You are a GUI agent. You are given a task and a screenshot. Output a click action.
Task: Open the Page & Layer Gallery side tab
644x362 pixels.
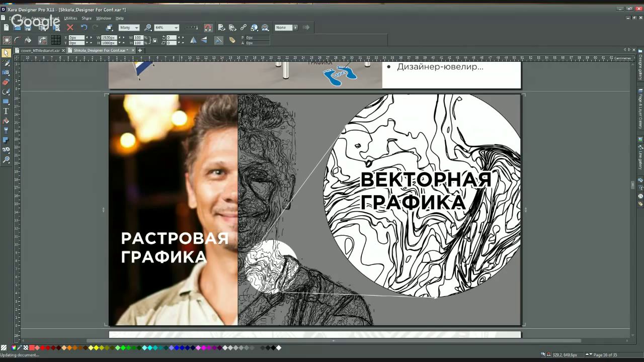(640, 109)
